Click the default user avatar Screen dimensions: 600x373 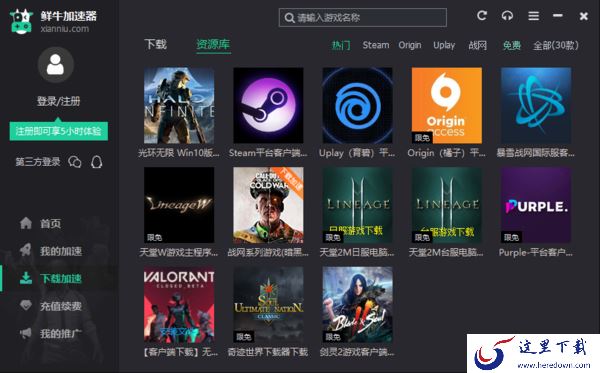56,65
